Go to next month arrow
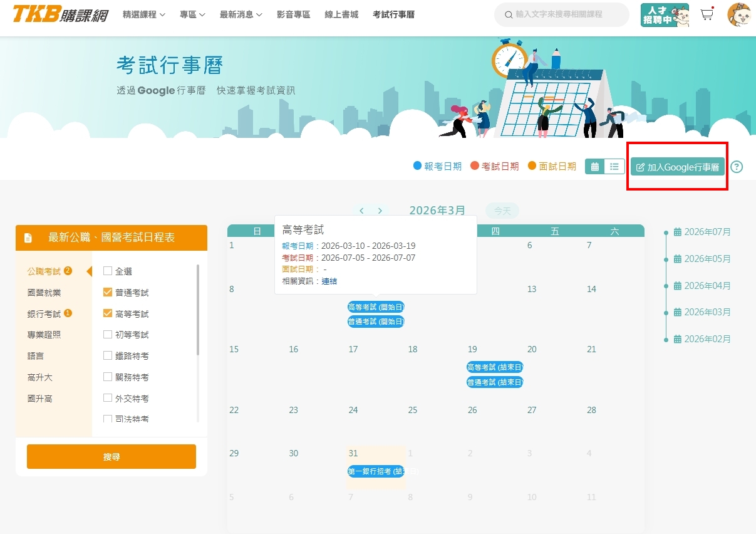 (x=380, y=211)
